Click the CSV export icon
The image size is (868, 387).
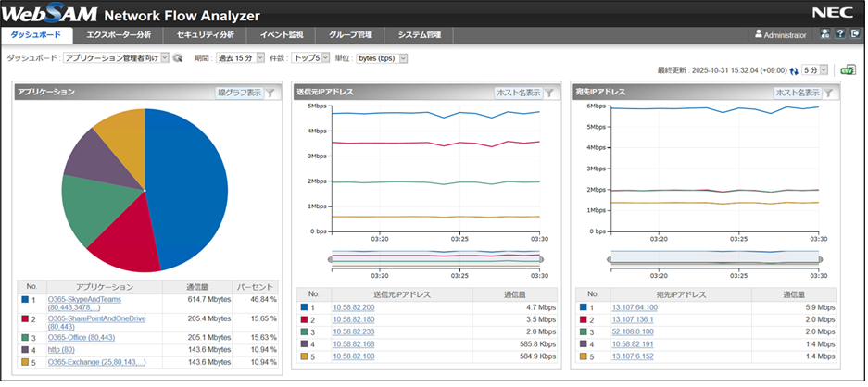tap(847, 69)
